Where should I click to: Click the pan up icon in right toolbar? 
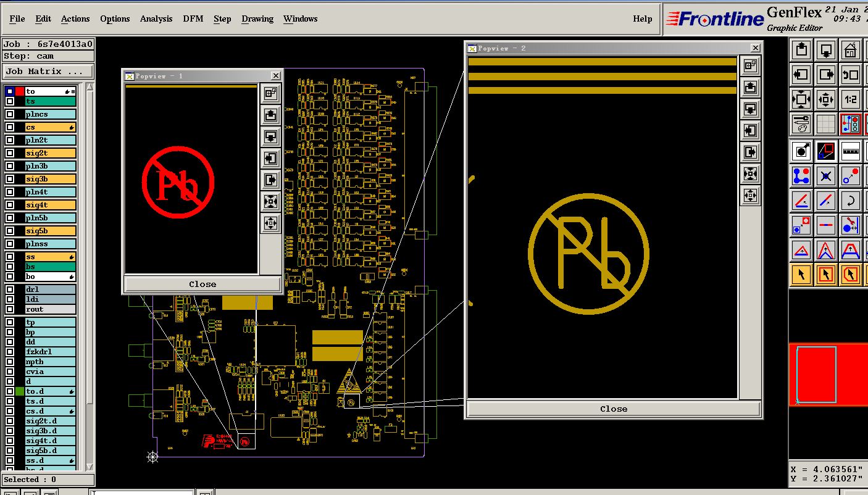(801, 49)
